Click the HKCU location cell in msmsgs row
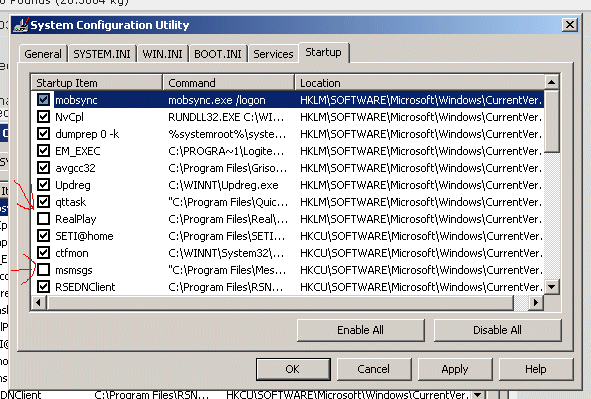Image resolution: width=591 pixels, height=399 pixels. (x=421, y=270)
